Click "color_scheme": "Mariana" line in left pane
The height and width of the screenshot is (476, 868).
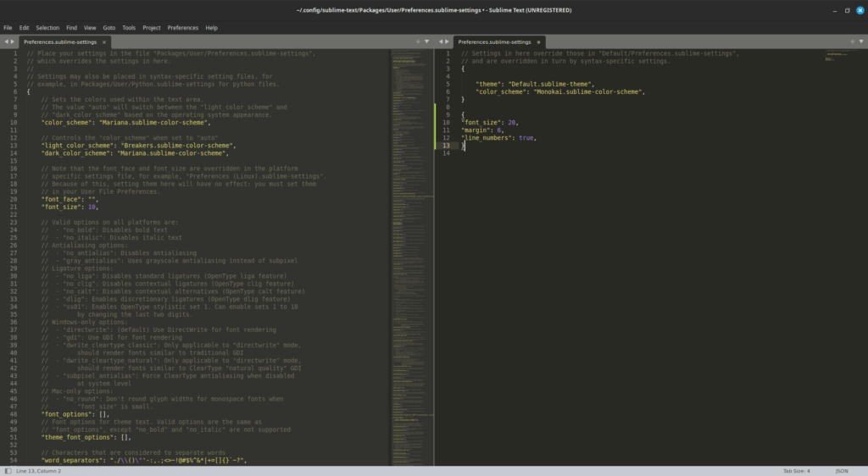tap(125, 123)
